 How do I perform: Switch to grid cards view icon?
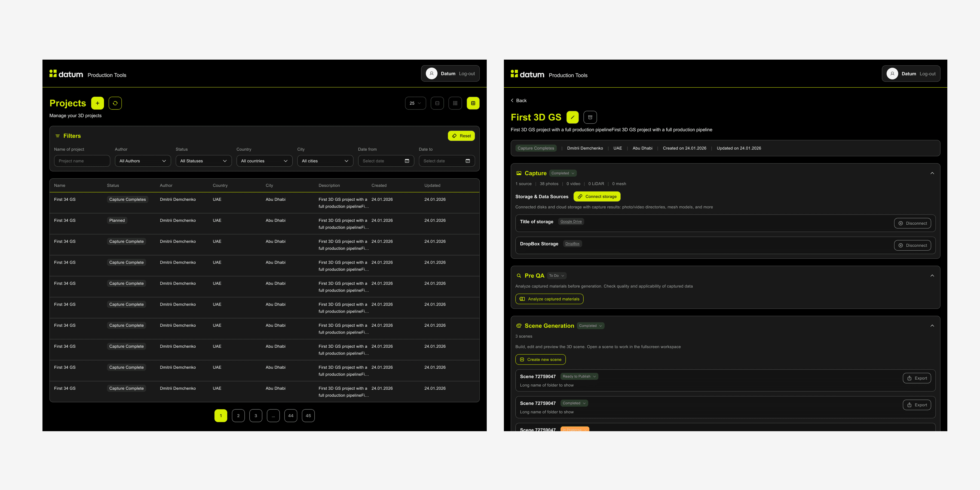point(455,103)
